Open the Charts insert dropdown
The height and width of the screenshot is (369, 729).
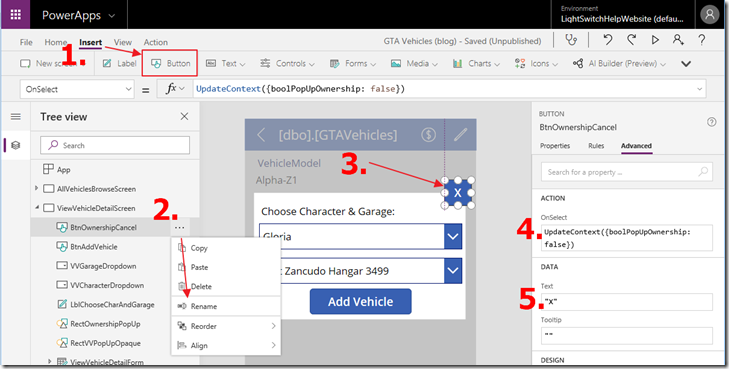point(476,64)
